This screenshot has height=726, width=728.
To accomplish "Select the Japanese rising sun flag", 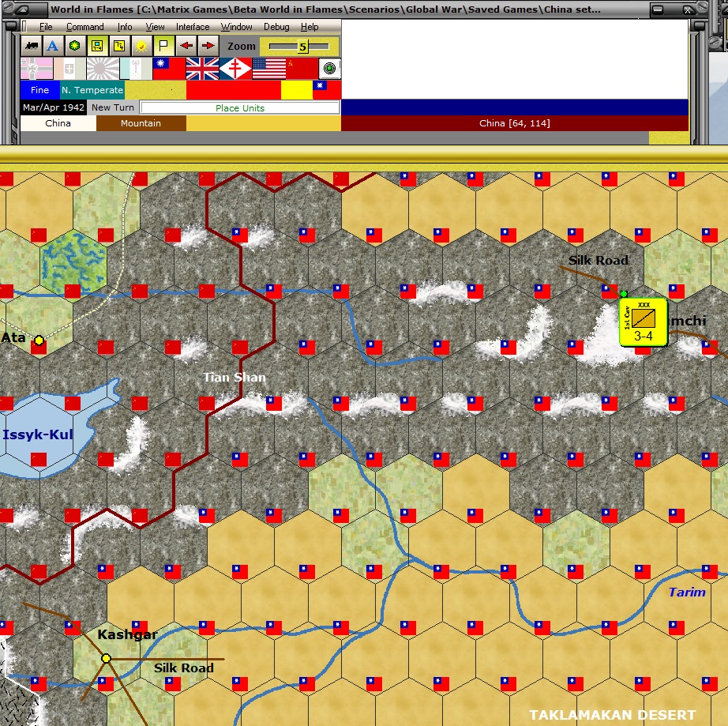I will [x=103, y=69].
